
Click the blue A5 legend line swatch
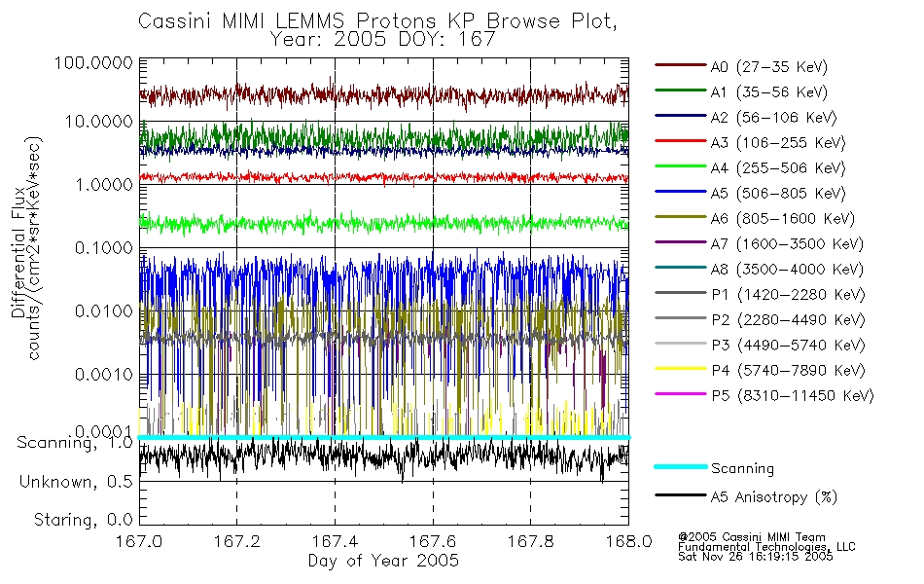681,192
